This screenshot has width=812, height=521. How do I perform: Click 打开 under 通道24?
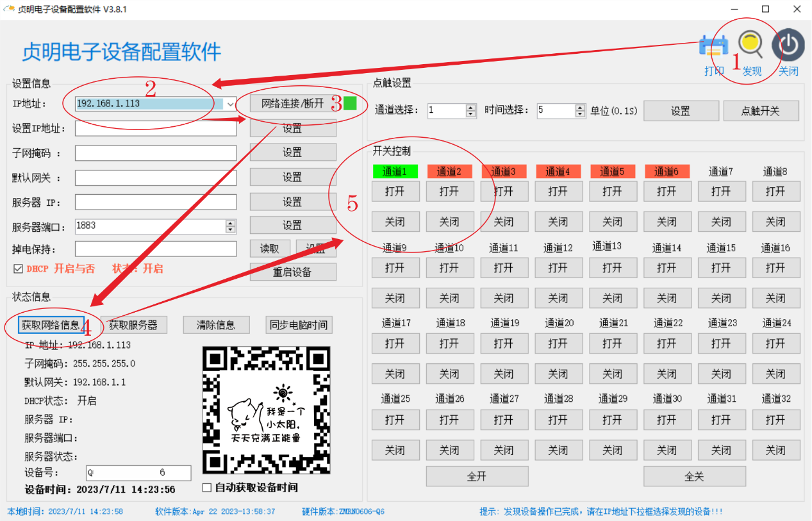776,343
